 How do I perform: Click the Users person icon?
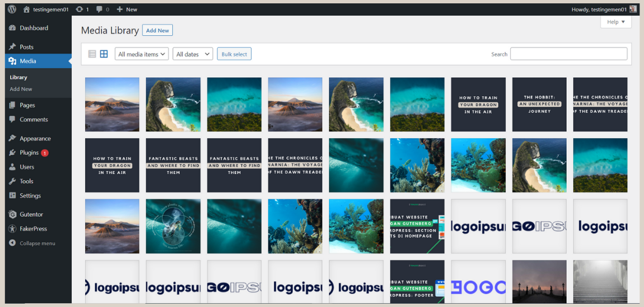[x=12, y=167]
